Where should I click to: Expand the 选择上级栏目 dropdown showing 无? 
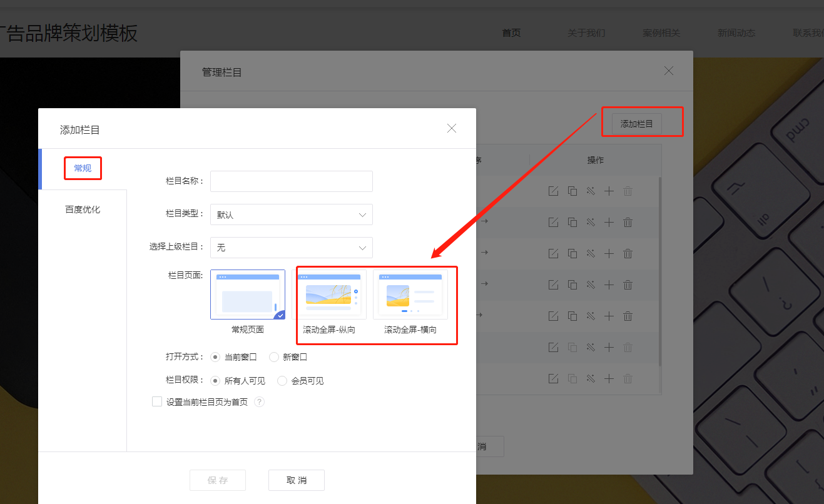(x=292, y=248)
